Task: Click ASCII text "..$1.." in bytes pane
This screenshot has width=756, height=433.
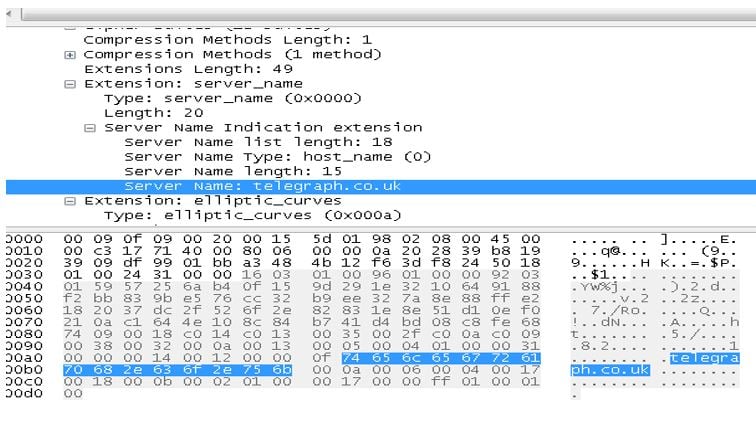Action: click(x=600, y=275)
